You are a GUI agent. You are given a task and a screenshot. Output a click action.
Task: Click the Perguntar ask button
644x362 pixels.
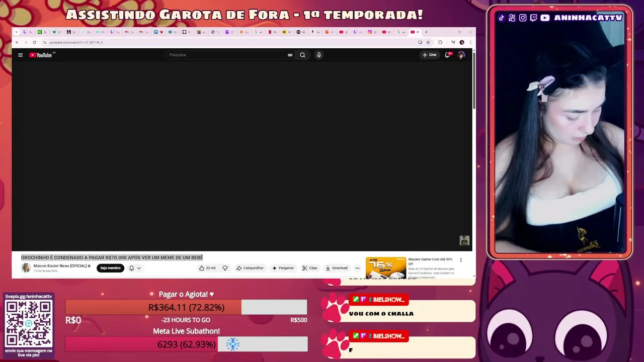283,268
